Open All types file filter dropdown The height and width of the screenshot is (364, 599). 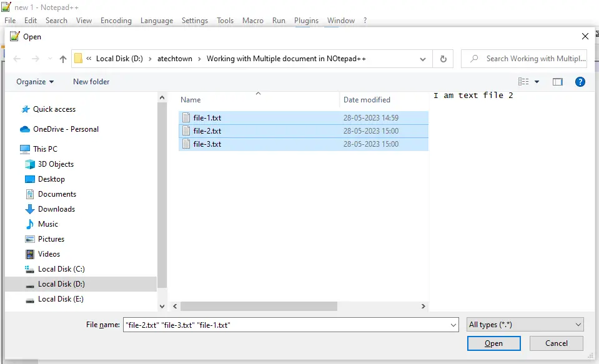pyautogui.click(x=525, y=325)
